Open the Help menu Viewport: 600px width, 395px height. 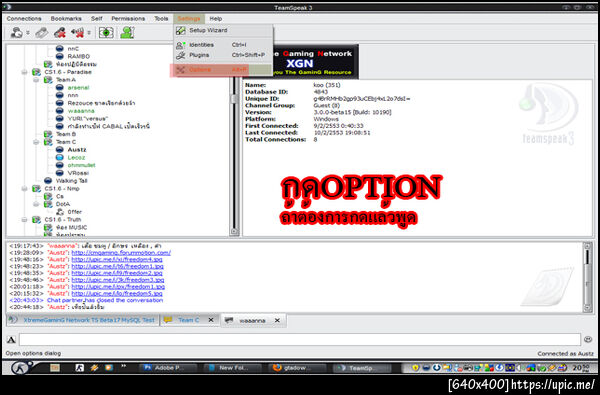click(215, 18)
